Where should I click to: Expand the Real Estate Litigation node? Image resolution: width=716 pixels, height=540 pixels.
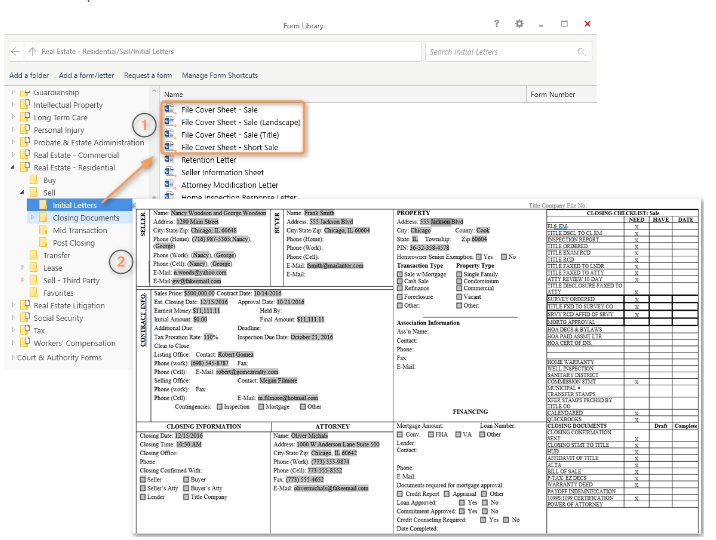13,305
